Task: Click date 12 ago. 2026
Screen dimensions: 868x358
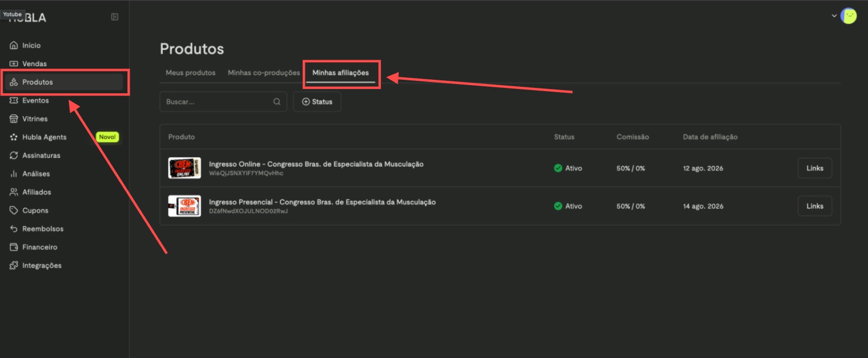Action: tap(703, 168)
